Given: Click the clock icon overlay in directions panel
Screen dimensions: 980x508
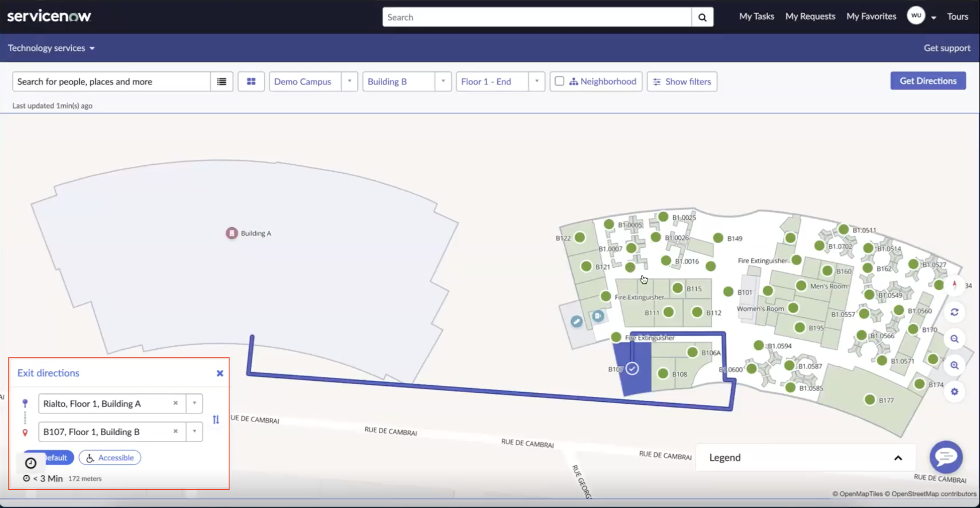Looking at the screenshot, I should (x=30, y=463).
